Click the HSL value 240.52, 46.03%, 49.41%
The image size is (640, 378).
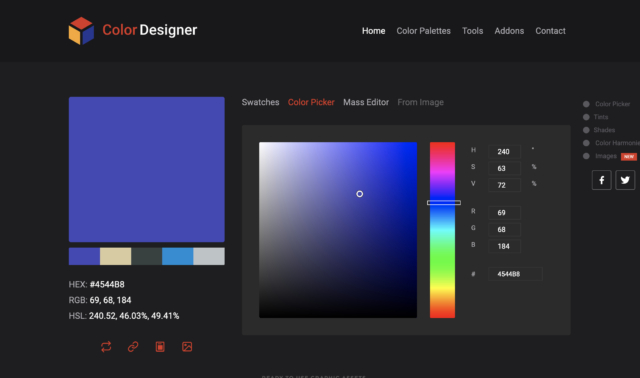[134, 316]
